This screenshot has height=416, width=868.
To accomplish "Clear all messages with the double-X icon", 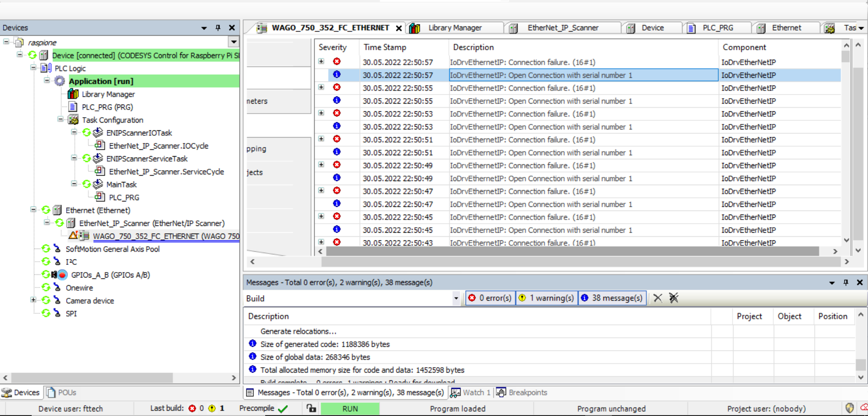I will tap(674, 298).
